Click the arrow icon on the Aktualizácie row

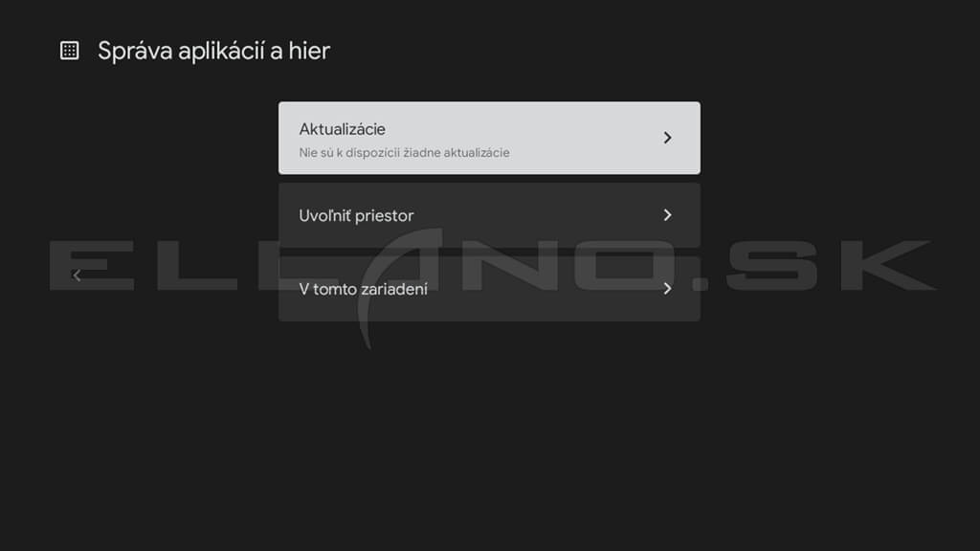pyautogui.click(x=667, y=138)
